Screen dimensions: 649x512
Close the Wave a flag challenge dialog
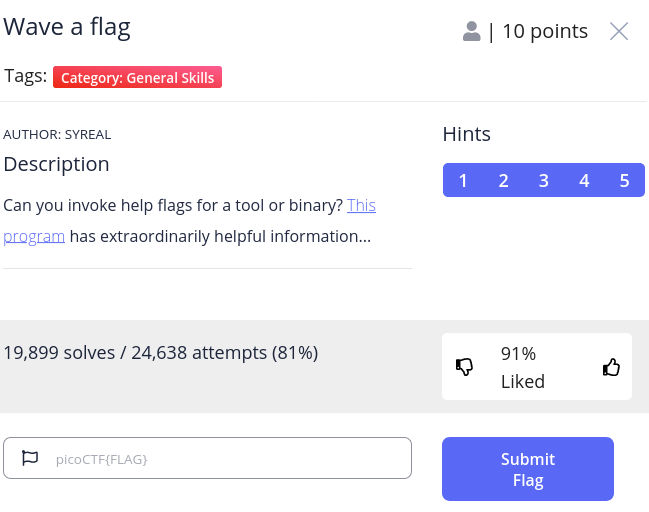click(x=619, y=31)
